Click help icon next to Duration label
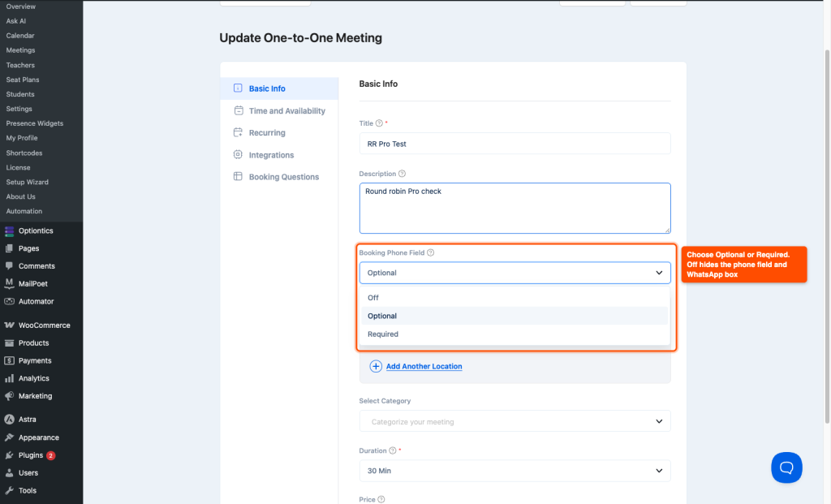 [392, 450]
